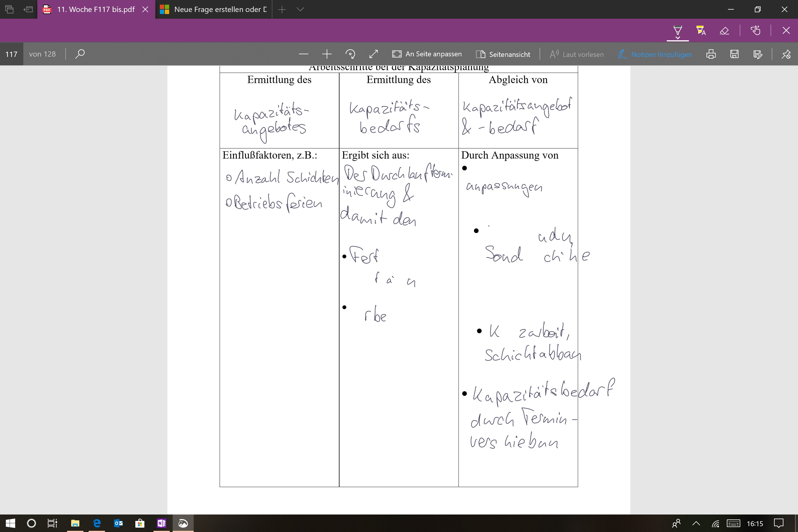Select the highlighter annotation tool
The width and height of the screenshot is (798, 532).
pyautogui.click(x=701, y=31)
